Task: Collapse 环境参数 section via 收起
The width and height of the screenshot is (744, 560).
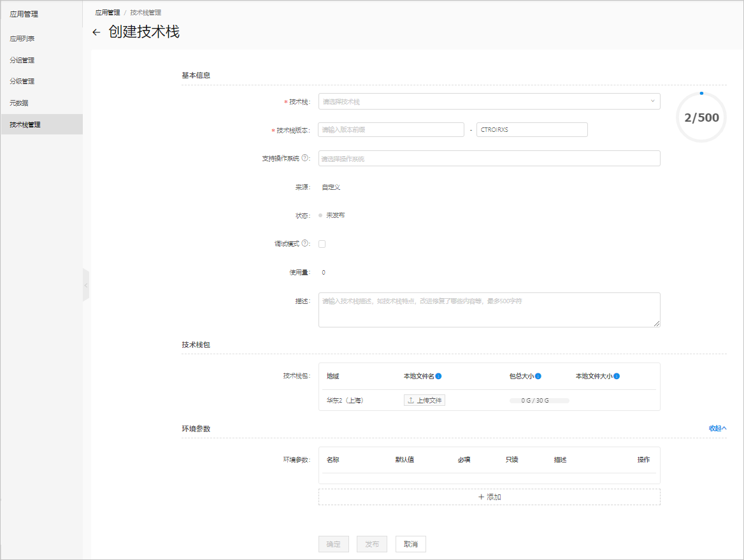Action: [x=717, y=428]
